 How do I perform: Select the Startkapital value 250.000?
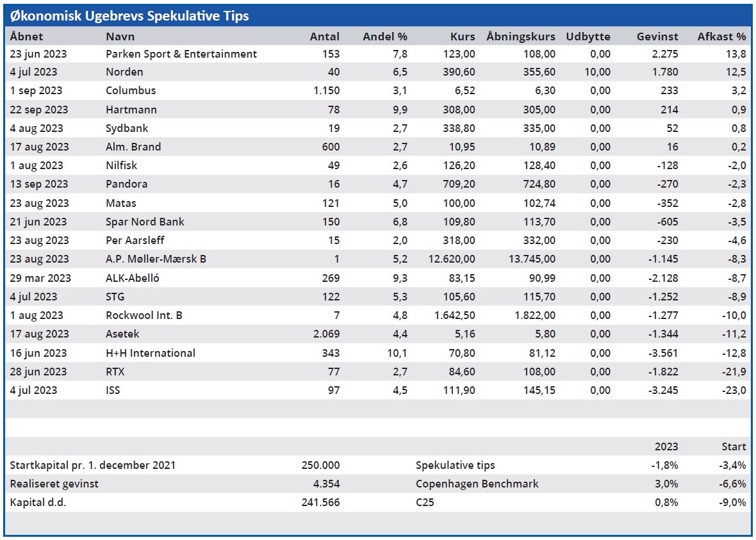pos(320,465)
